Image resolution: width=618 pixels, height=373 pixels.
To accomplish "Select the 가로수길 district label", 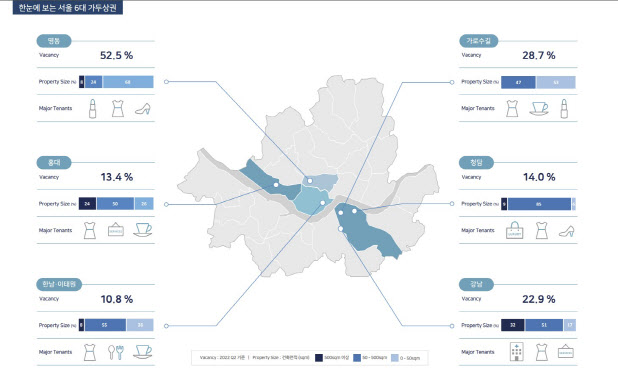I will point(478,41).
